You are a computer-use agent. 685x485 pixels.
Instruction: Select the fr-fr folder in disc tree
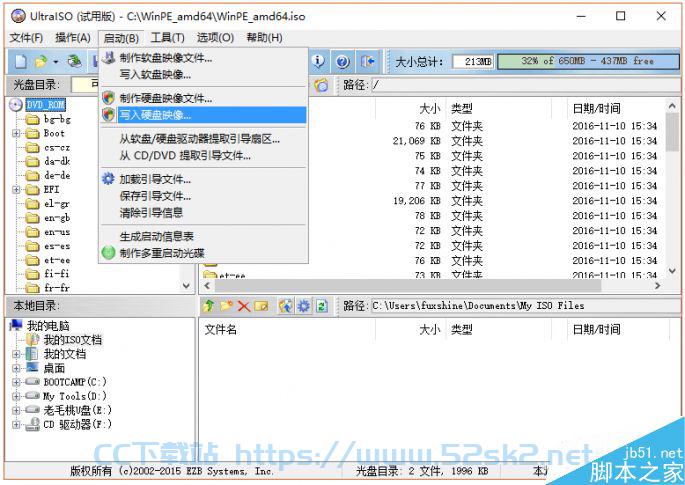point(57,288)
